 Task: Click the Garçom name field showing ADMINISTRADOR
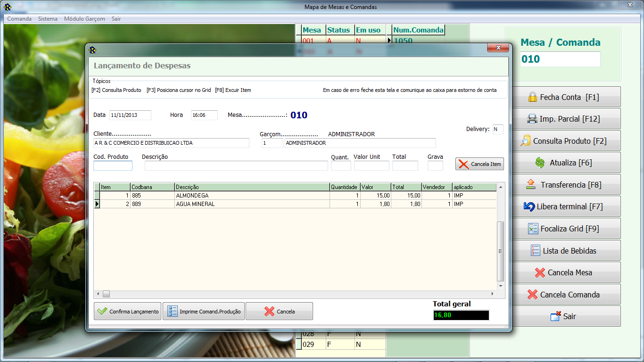tap(360, 143)
